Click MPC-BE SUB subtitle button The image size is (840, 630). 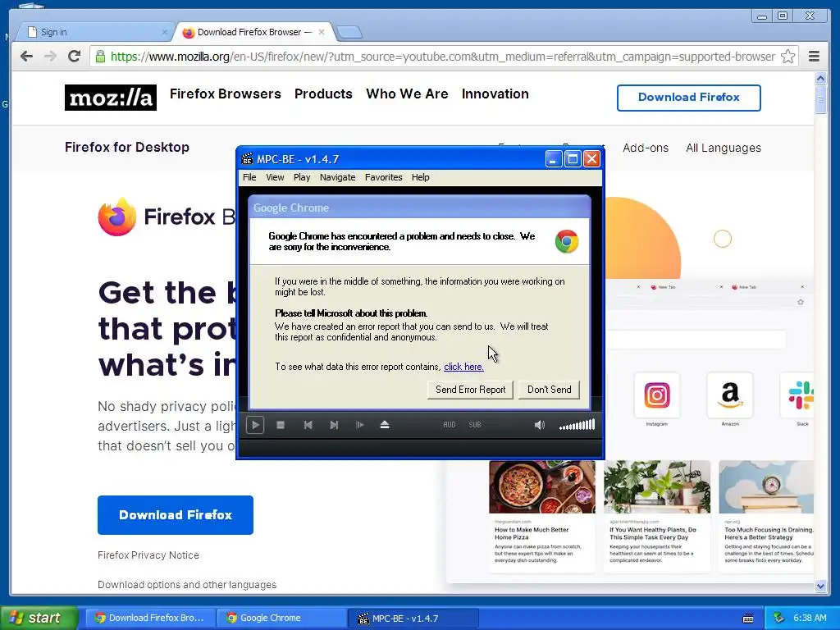pos(475,425)
